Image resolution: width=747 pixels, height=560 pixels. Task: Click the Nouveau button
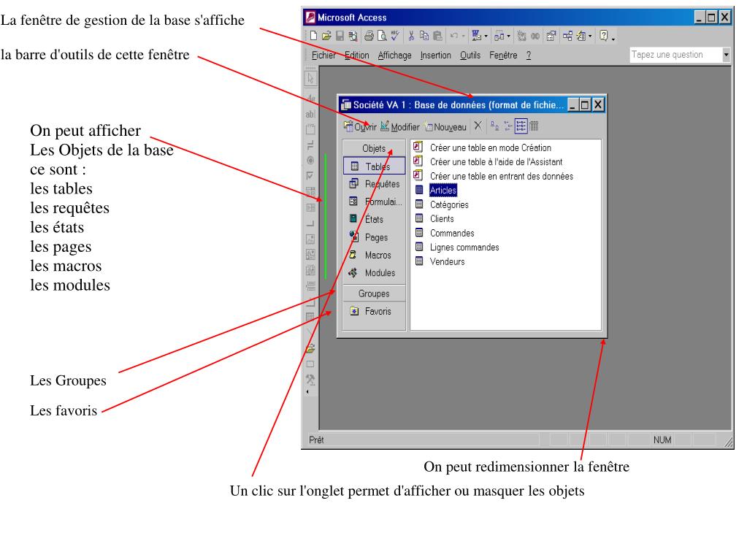[445, 126]
